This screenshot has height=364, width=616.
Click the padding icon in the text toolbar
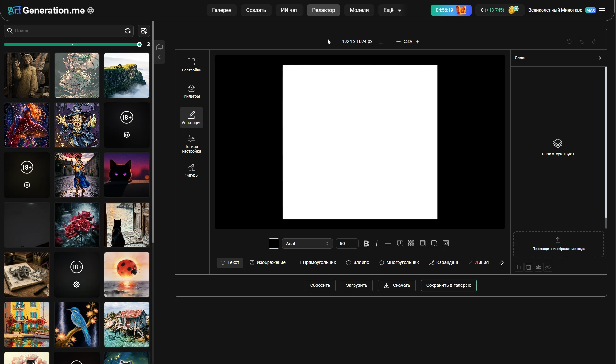coord(446,244)
